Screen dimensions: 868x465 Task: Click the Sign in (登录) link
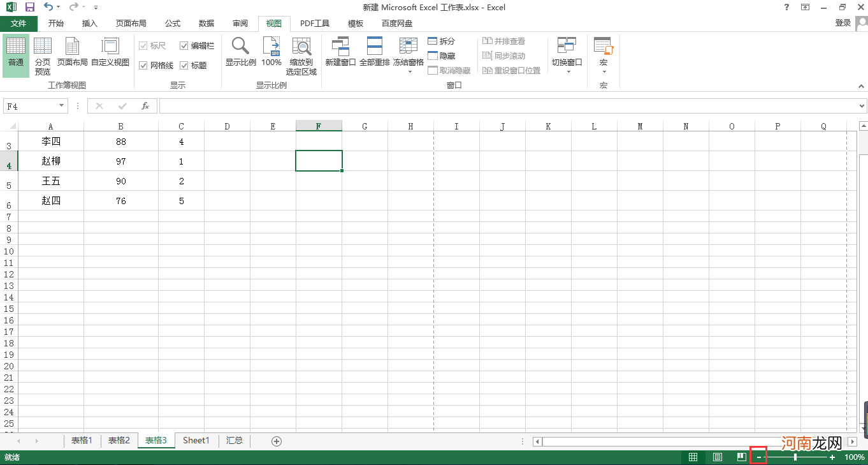(843, 23)
